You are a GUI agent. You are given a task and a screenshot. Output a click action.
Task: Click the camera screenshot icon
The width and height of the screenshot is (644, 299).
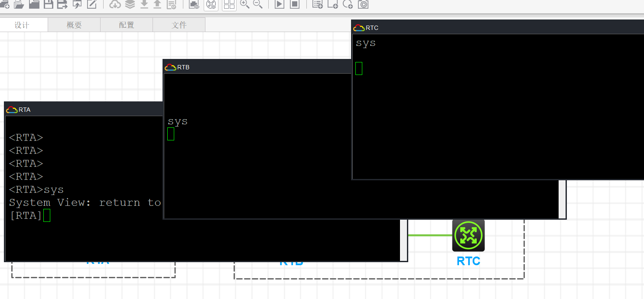click(x=363, y=4)
